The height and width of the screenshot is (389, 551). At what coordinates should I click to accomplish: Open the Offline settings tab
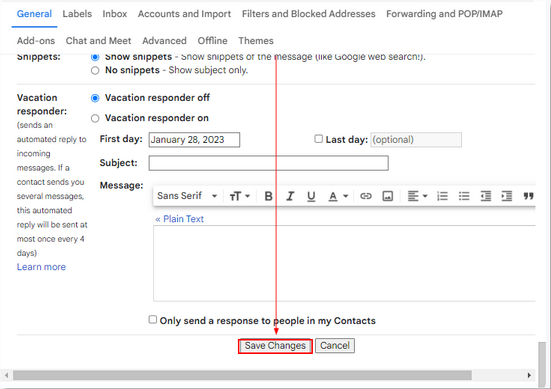(212, 41)
